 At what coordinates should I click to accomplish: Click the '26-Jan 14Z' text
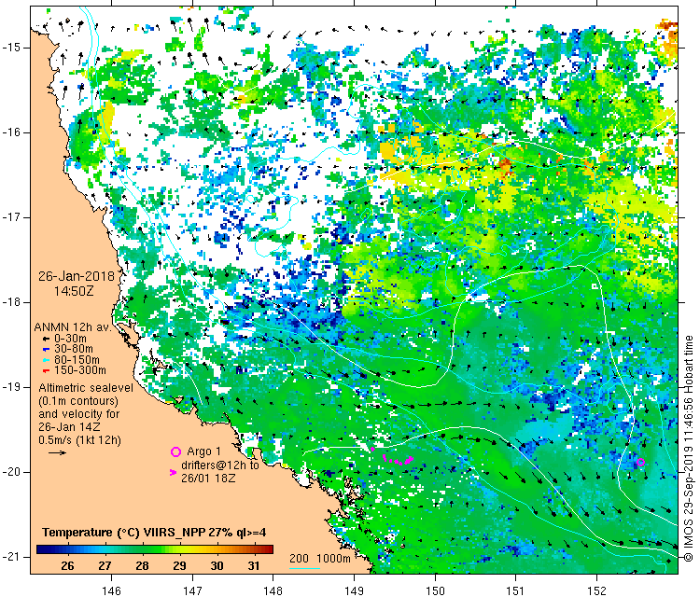tap(69, 427)
